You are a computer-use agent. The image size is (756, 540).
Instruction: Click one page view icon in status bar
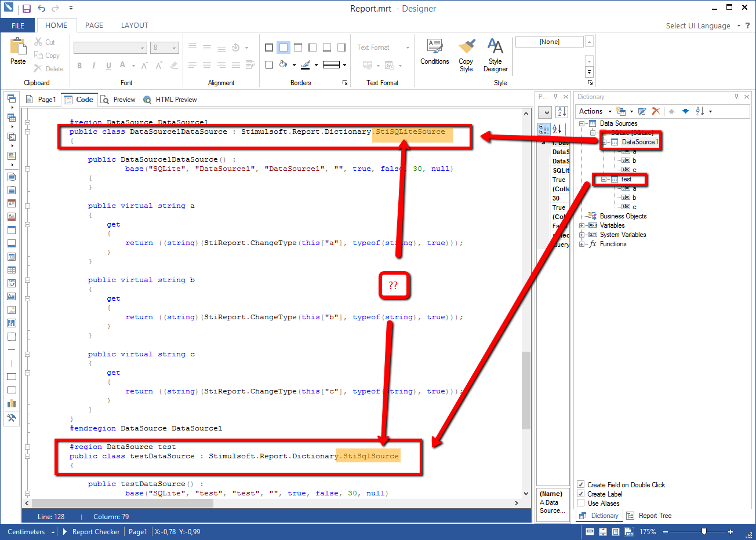pyautogui.click(x=616, y=531)
